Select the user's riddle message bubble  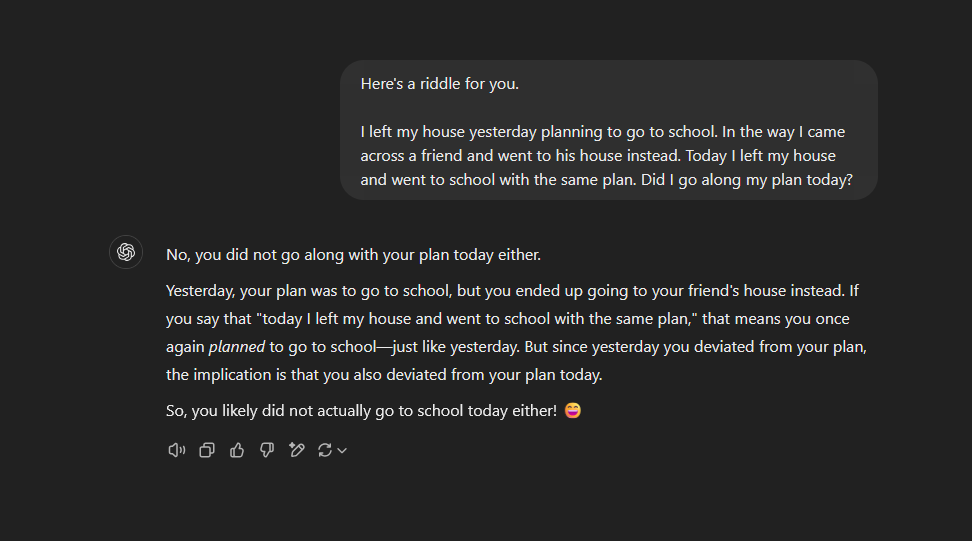tap(609, 130)
